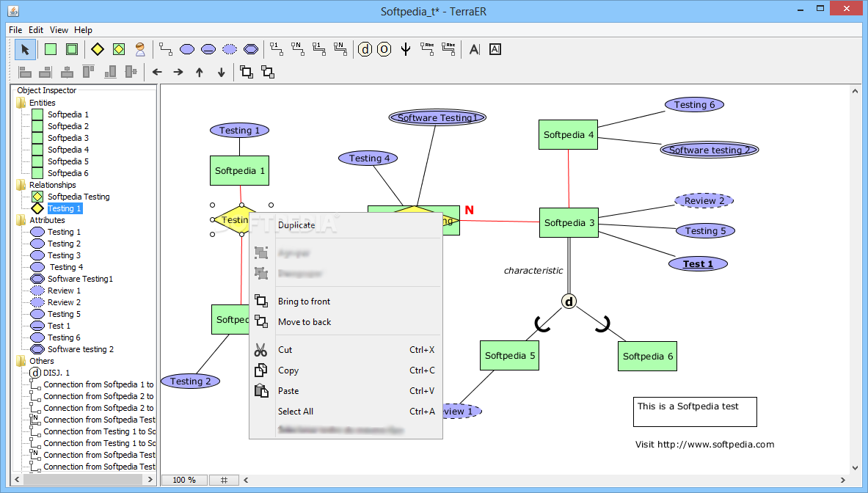The height and width of the screenshot is (493, 868).
Task: Select the Attributes folder in Object Inspector
Action: (x=47, y=220)
